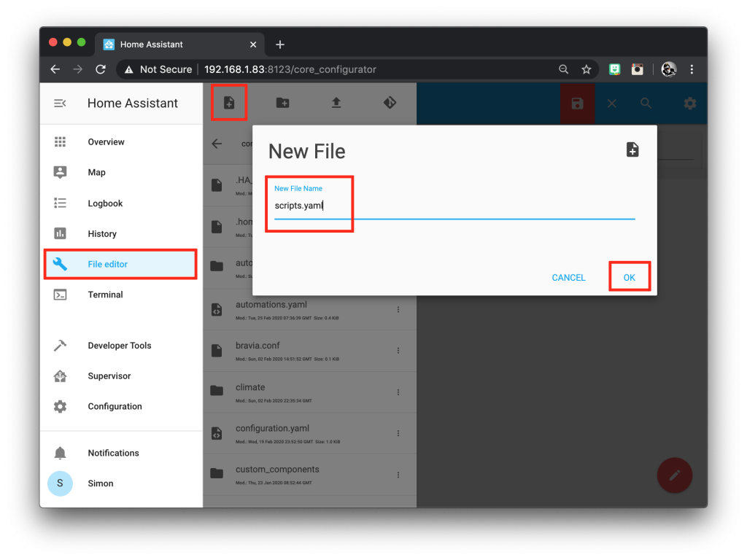Open the editor search icon
747x560 pixels.
click(x=646, y=104)
